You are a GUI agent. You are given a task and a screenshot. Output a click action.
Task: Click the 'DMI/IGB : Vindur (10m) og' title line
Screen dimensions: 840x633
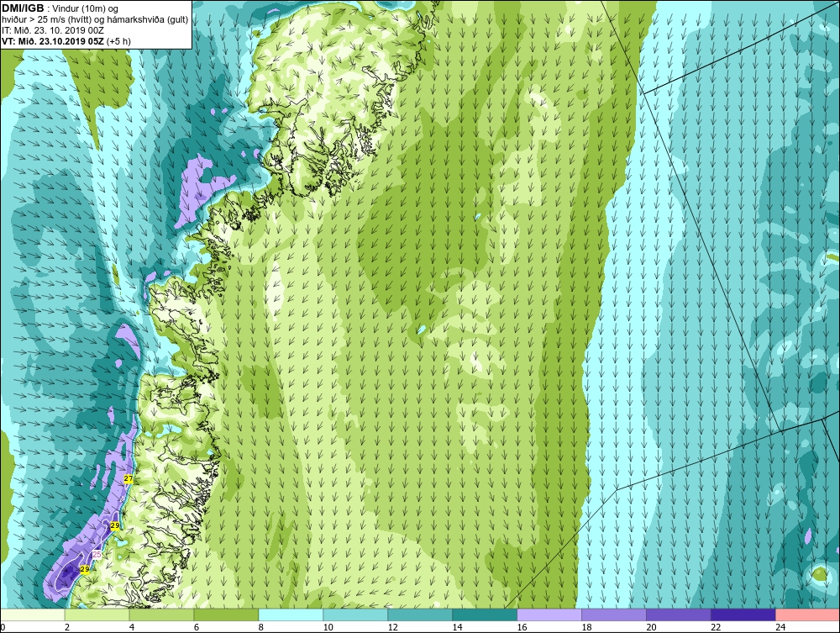(60, 8)
